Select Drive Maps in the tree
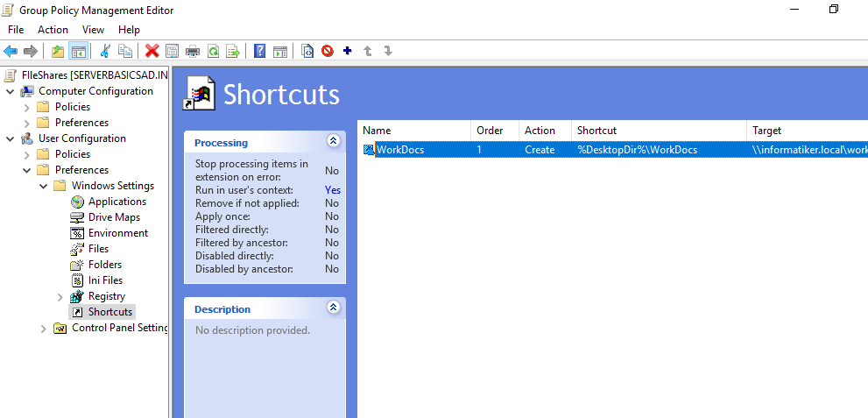The height and width of the screenshot is (418, 868). 114,217
